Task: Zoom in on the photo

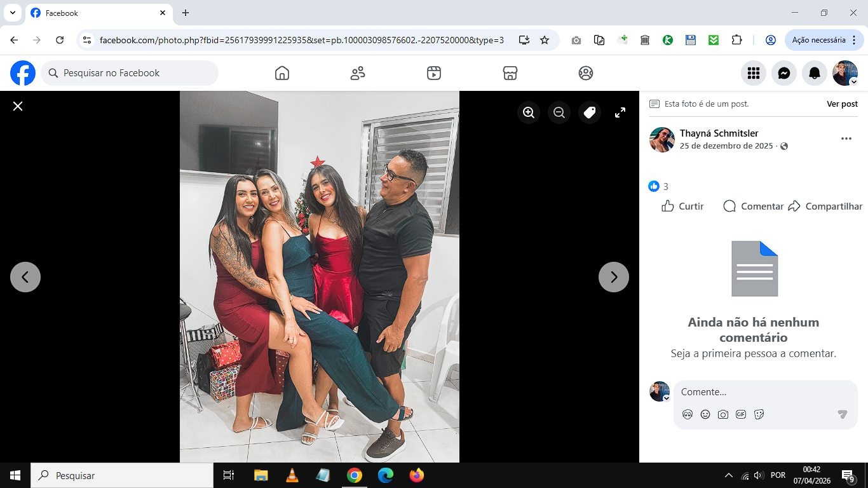Action: click(529, 112)
